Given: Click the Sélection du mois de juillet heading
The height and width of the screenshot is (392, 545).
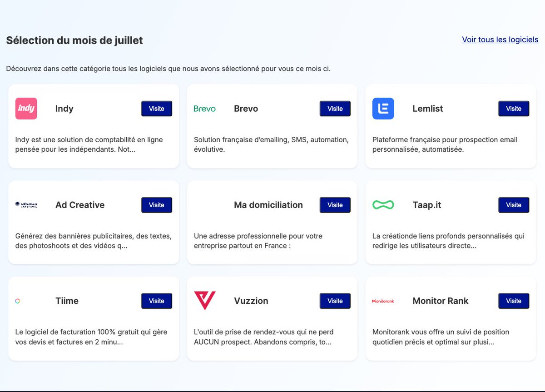Looking at the screenshot, I should 74,40.
